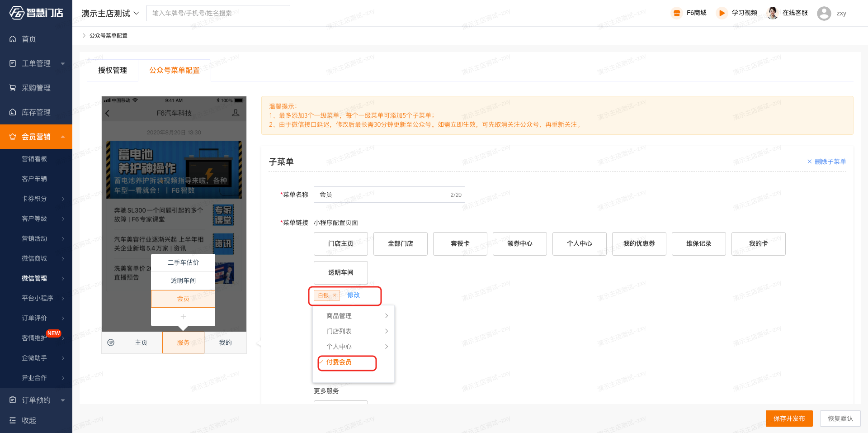Open the zxy user avatar

click(824, 14)
